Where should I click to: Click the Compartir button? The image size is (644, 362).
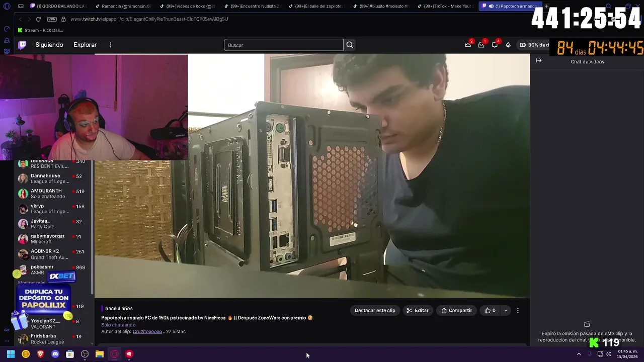[456, 310]
